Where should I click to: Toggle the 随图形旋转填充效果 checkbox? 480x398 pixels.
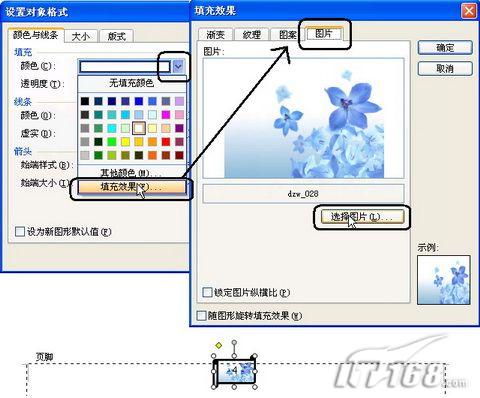click(201, 315)
